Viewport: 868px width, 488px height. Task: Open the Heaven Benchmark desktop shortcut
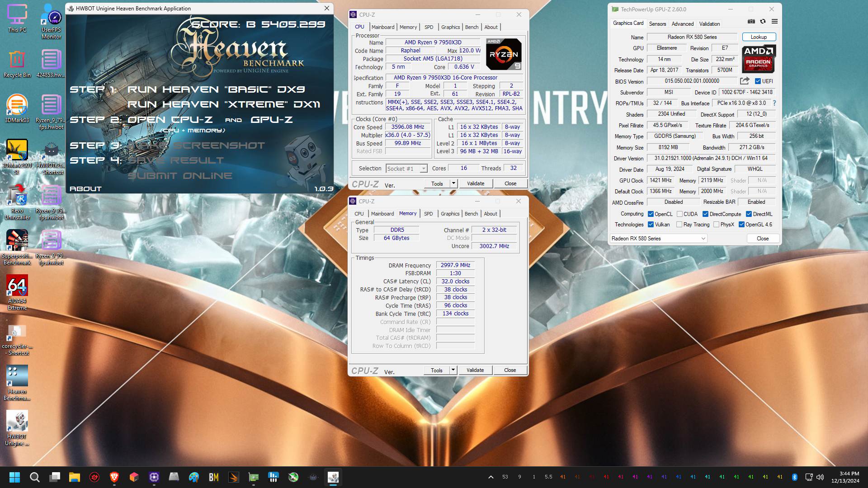point(17,383)
